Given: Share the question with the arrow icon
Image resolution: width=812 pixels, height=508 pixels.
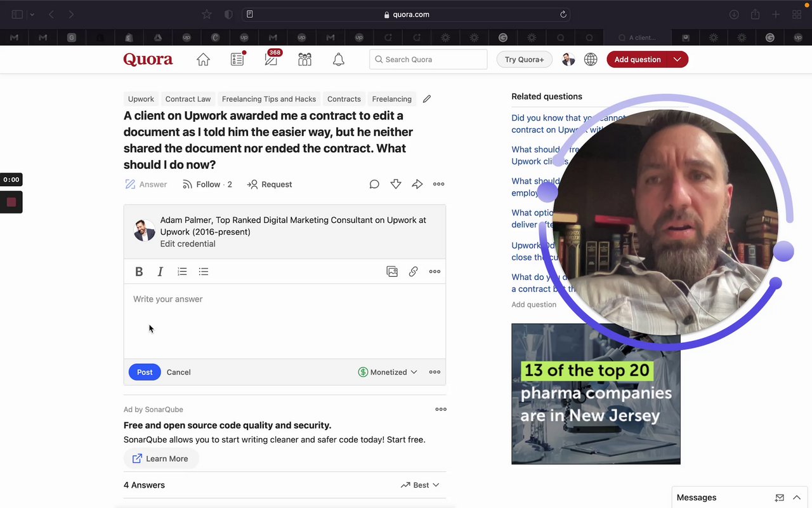Looking at the screenshot, I should click(417, 184).
